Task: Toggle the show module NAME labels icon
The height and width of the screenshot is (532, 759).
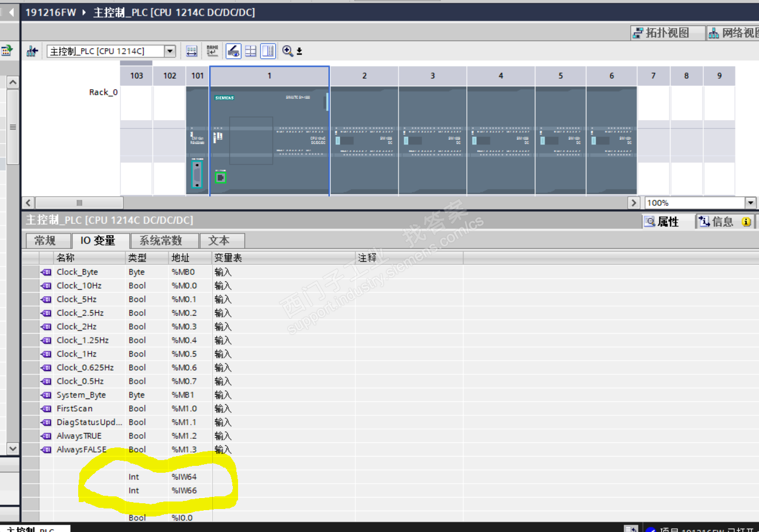Action: (x=212, y=51)
